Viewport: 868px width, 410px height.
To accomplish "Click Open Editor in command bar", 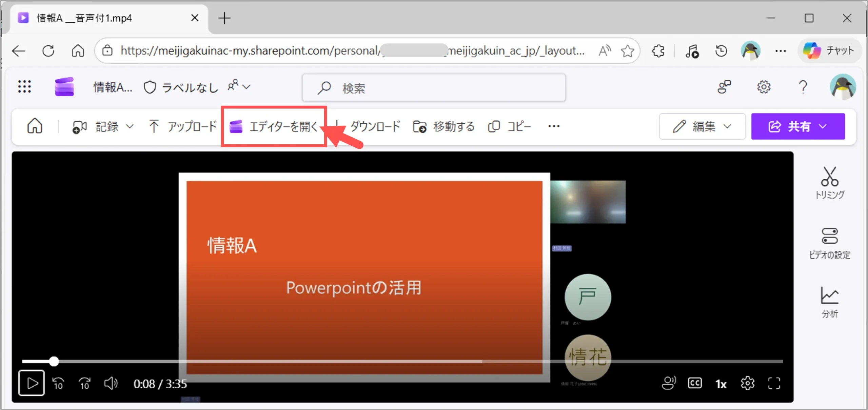I will (x=274, y=126).
